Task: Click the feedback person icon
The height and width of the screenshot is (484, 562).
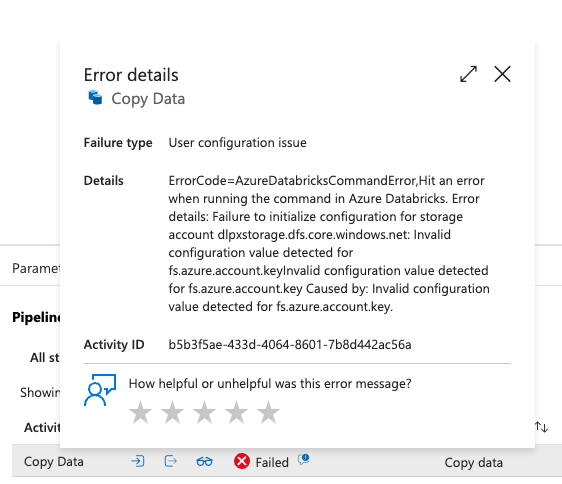Action: (100, 390)
